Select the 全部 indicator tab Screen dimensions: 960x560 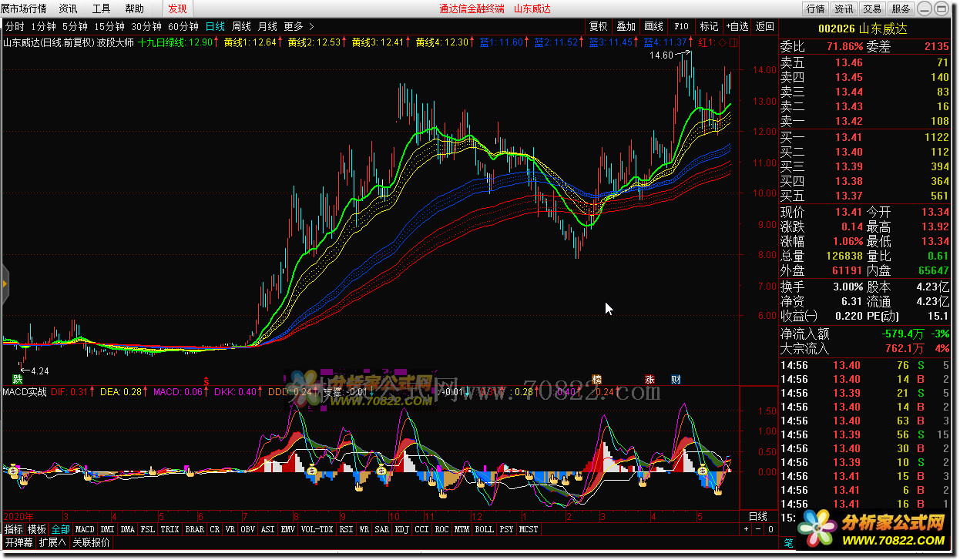[x=61, y=529]
